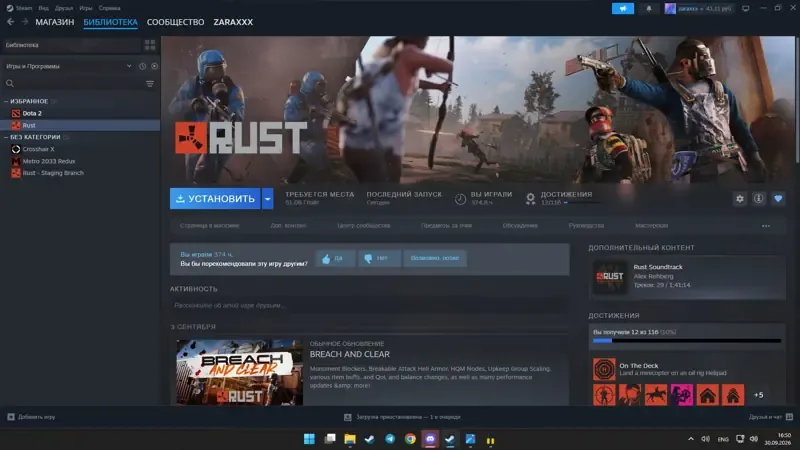800x450 pixels.
Task: Open Telegram from taskbar
Action: pyautogui.click(x=390, y=439)
